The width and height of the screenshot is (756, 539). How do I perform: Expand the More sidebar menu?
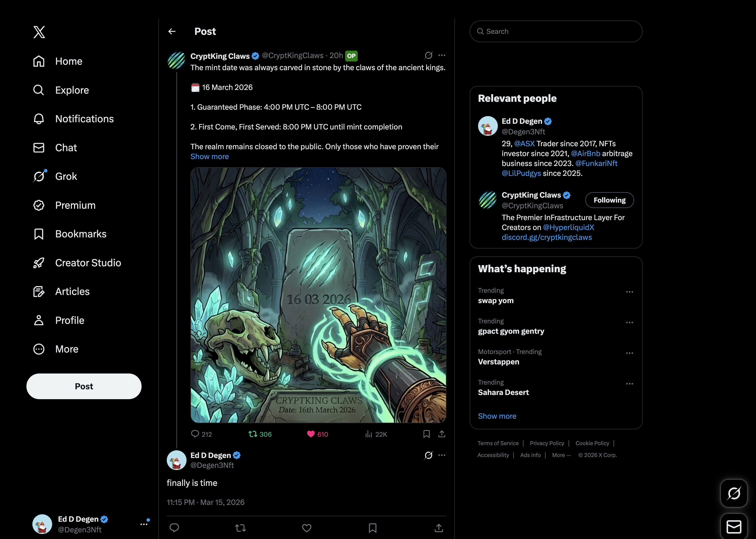56,349
